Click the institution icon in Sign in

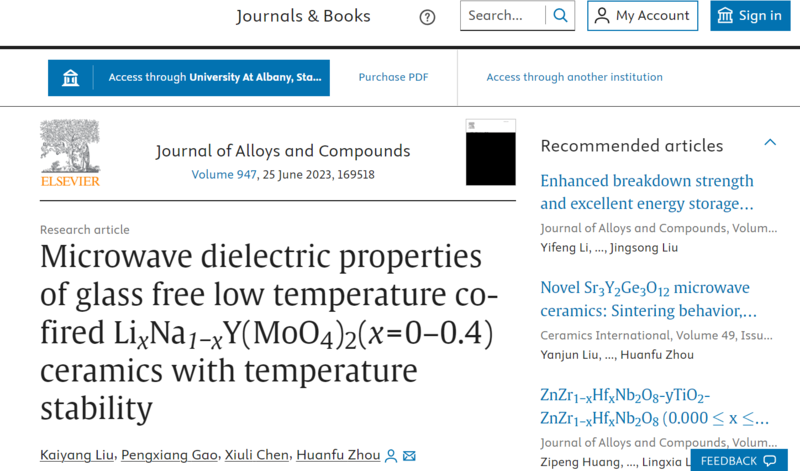click(725, 16)
